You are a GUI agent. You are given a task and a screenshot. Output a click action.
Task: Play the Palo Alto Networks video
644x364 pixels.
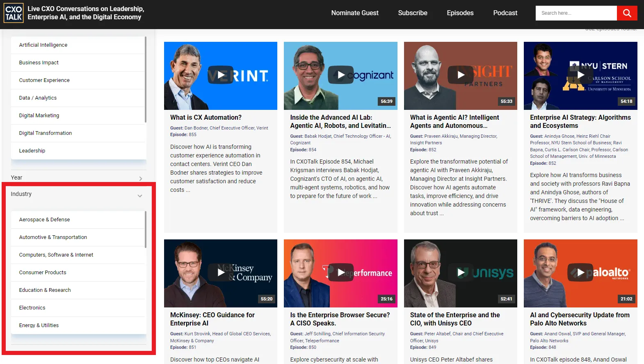point(580,272)
